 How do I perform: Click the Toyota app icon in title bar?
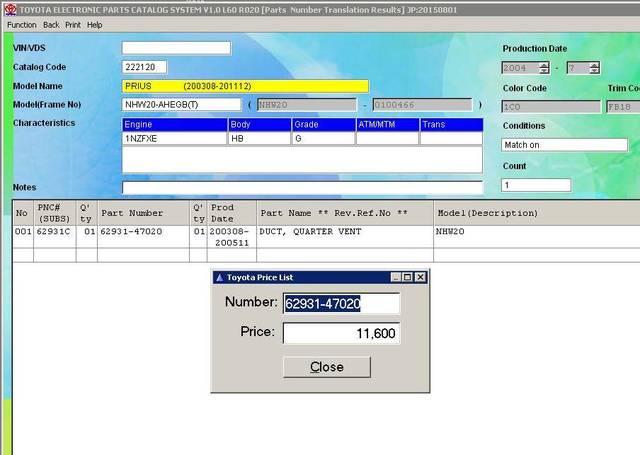point(11,9)
